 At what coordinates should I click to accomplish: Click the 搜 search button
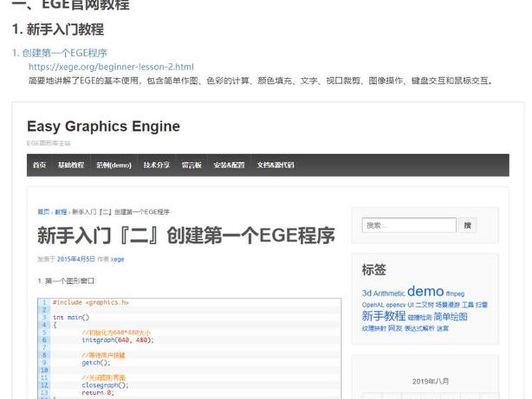[467, 225]
